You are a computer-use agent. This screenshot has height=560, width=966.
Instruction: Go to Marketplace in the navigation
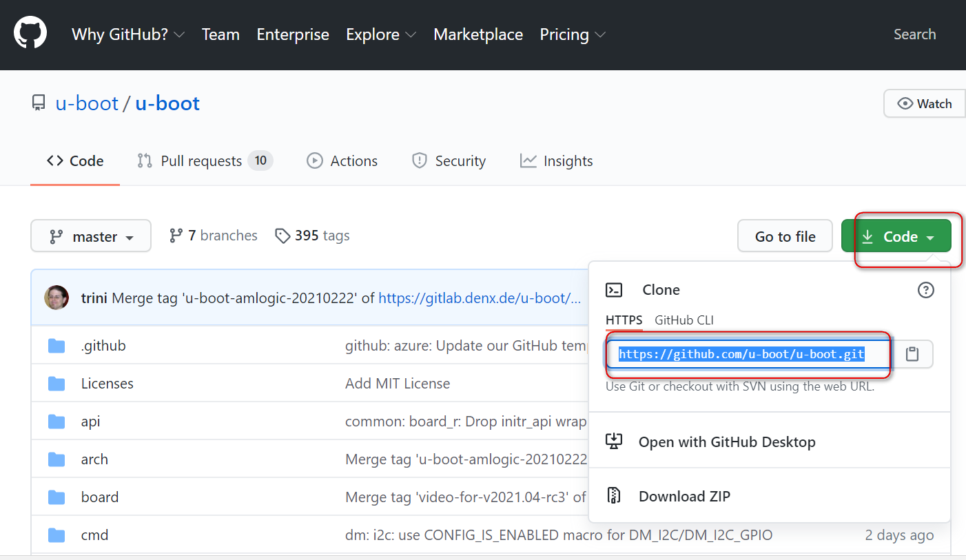(x=478, y=34)
